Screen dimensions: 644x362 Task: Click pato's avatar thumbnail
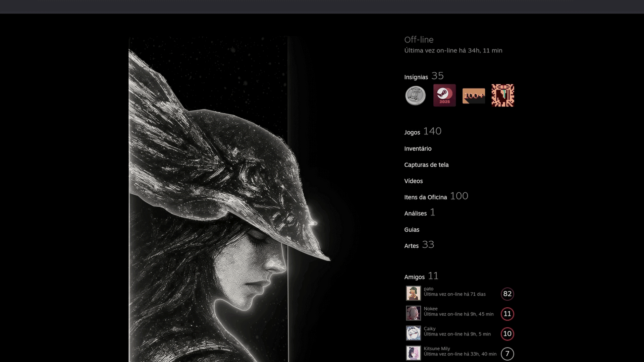click(x=413, y=293)
